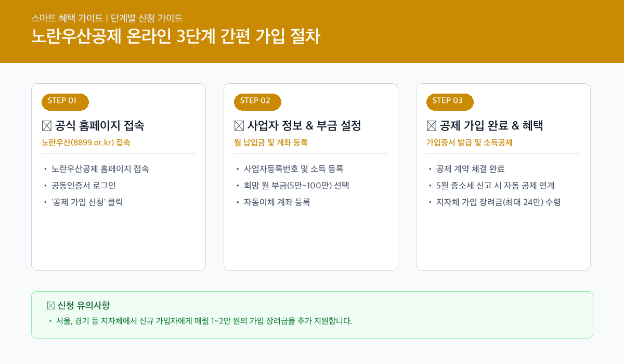Click the STEP 03 badge
The height and width of the screenshot is (364, 624).
(x=450, y=102)
